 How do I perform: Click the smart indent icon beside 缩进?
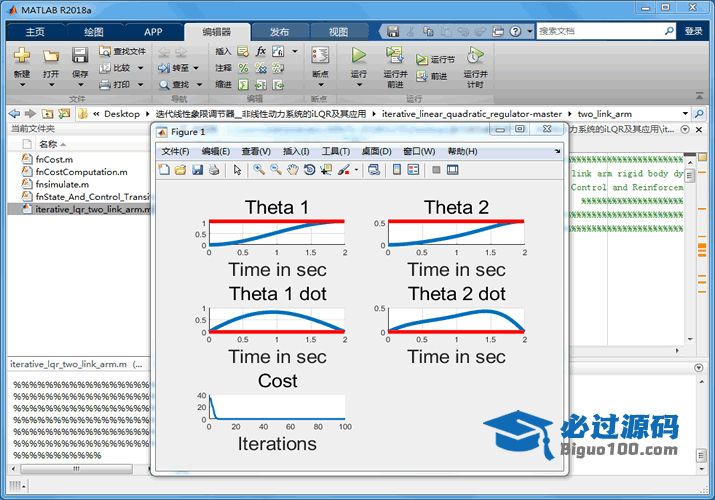point(244,84)
